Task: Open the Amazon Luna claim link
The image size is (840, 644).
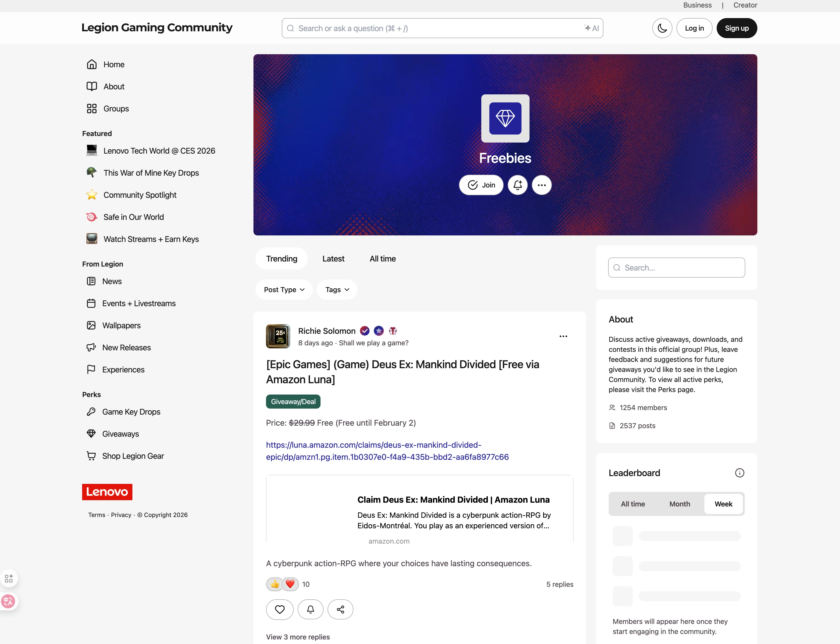Action: [387, 451]
